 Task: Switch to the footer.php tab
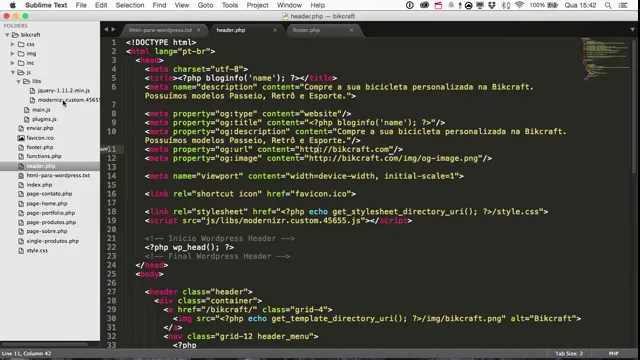306,30
